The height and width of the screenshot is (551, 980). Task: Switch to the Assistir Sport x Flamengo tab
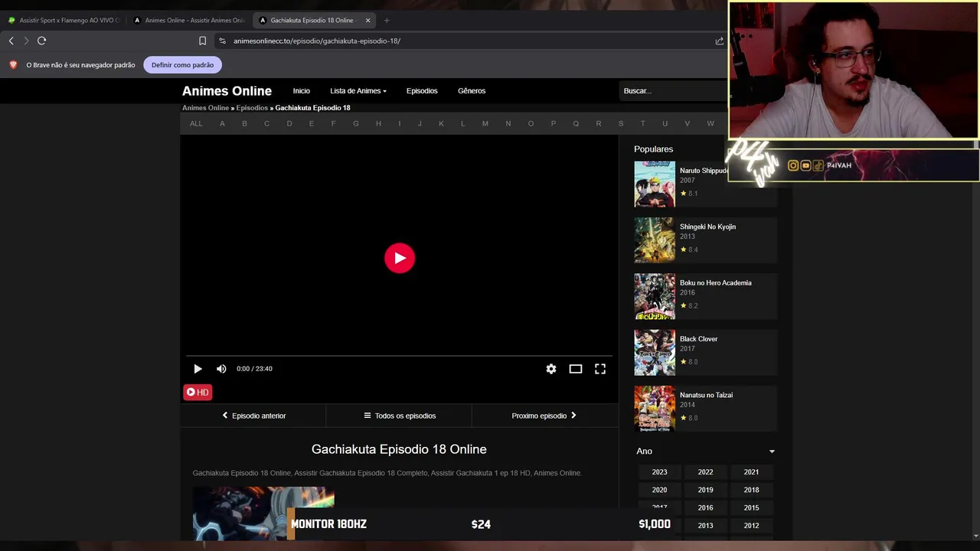tap(64, 20)
